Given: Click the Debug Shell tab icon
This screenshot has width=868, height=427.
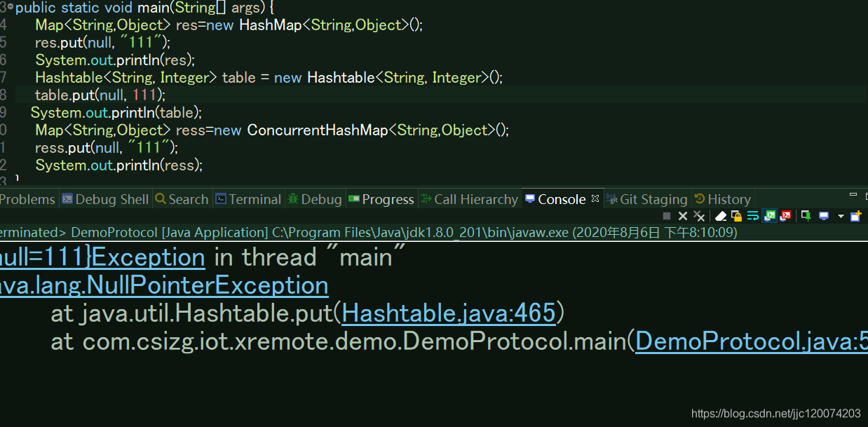Looking at the screenshot, I should (67, 199).
